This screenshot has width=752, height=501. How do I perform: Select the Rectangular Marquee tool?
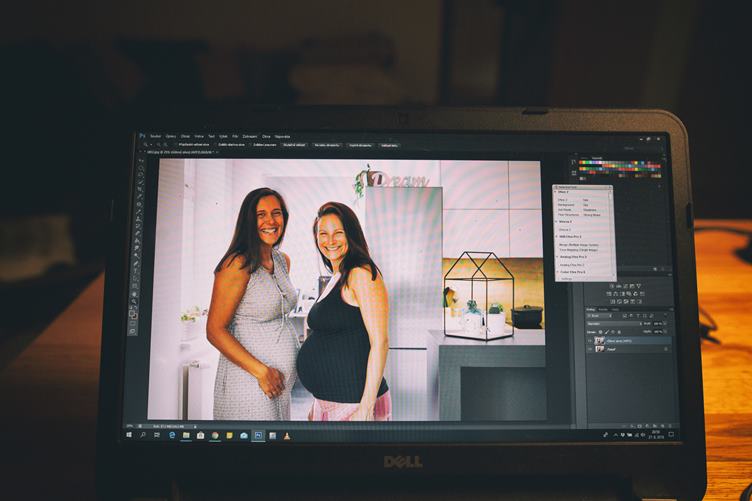click(140, 167)
